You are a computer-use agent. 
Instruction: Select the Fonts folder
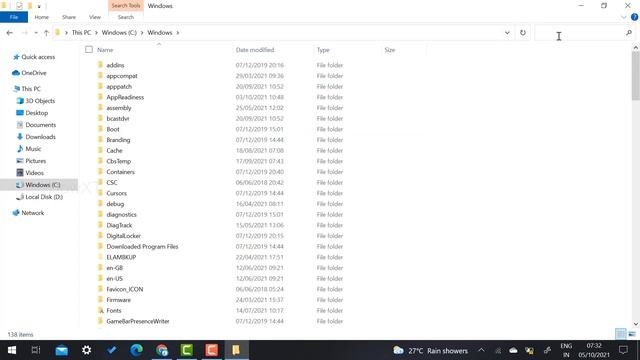(x=113, y=311)
